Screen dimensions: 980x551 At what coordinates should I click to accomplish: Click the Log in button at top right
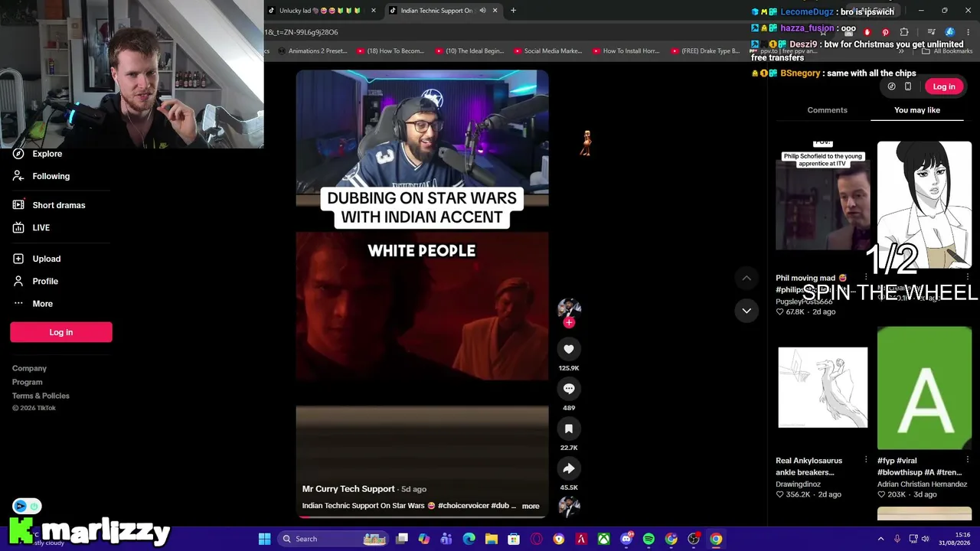(x=944, y=86)
